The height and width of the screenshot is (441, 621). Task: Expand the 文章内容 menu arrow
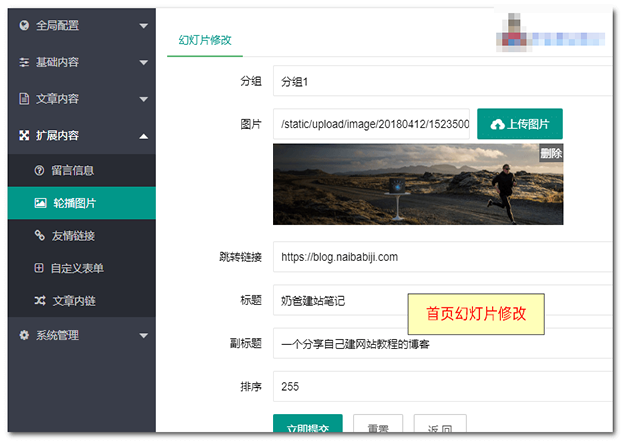coord(143,99)
